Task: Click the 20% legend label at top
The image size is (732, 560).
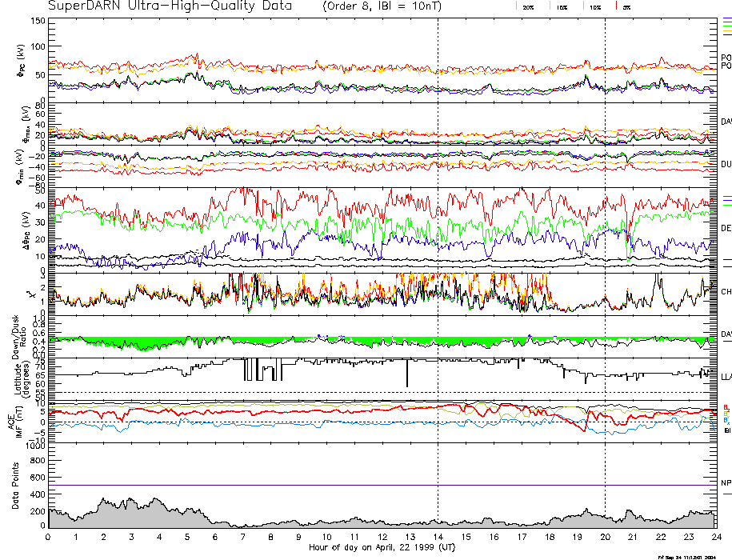Action: tap(528, 6)
